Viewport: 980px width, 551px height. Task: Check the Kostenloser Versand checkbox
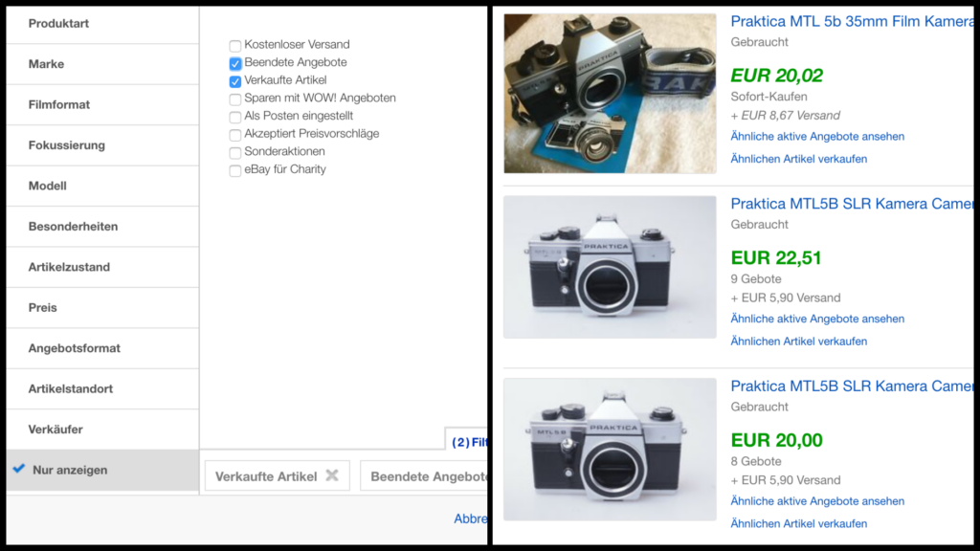(235, 46)
